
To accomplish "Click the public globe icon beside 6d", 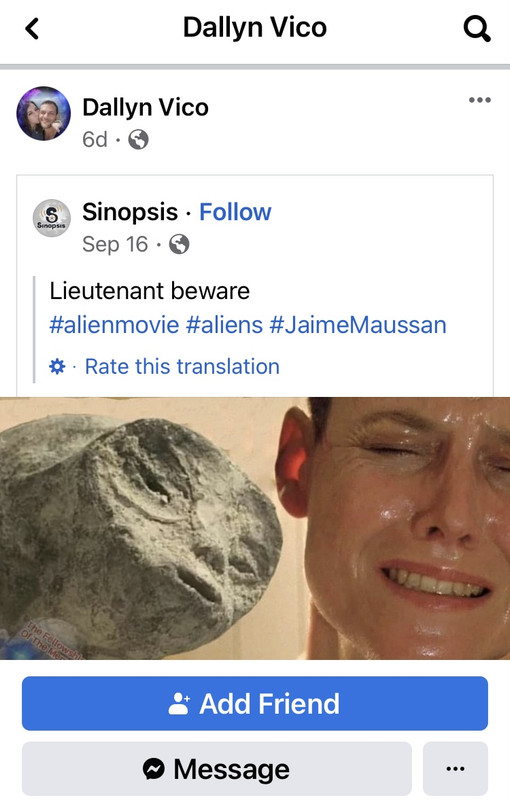I will click(x=138, y=139).
